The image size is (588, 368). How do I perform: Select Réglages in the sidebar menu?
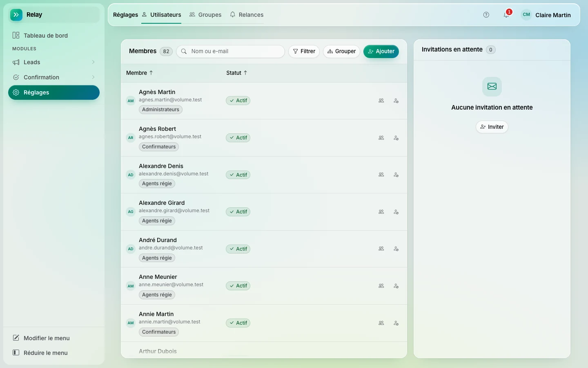click(x=54, y=92)
